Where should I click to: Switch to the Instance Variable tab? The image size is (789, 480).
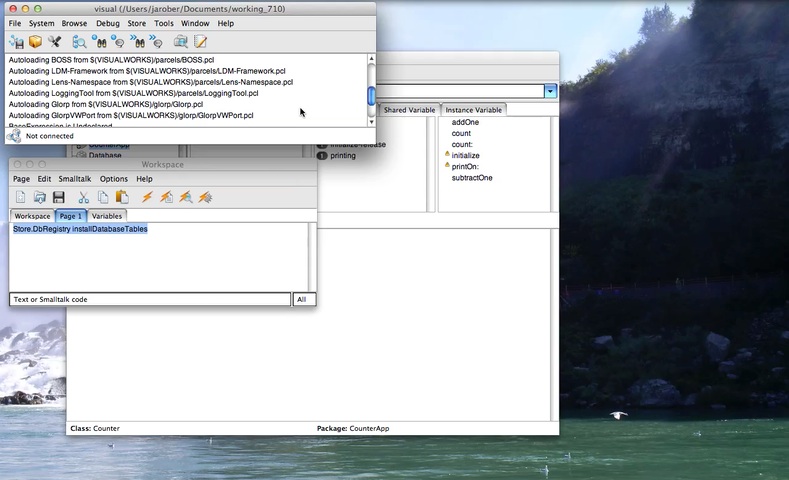[x=474, y=110]
